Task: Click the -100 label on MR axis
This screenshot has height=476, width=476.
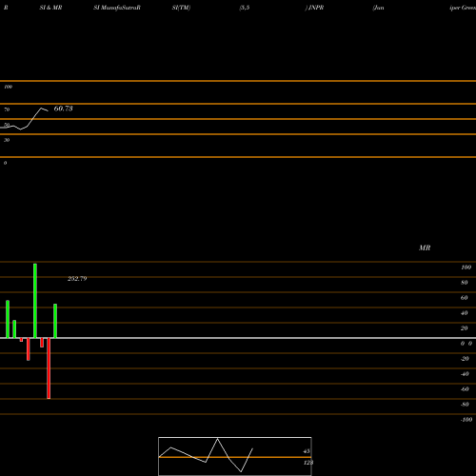Action: [466, 420]
